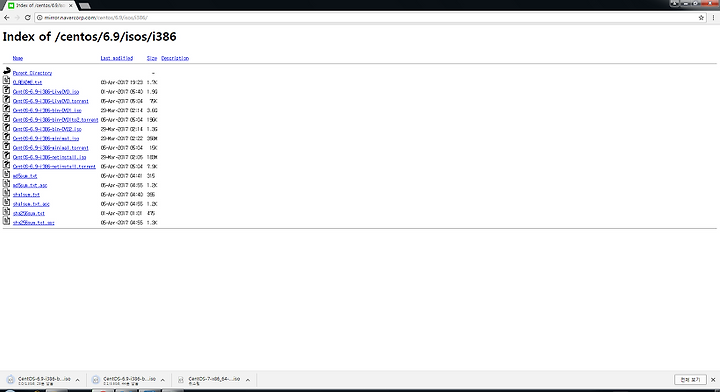
Task: Download CentOS-6.9-i386-minimal.torrent link
Action: [x=51, y=148]
